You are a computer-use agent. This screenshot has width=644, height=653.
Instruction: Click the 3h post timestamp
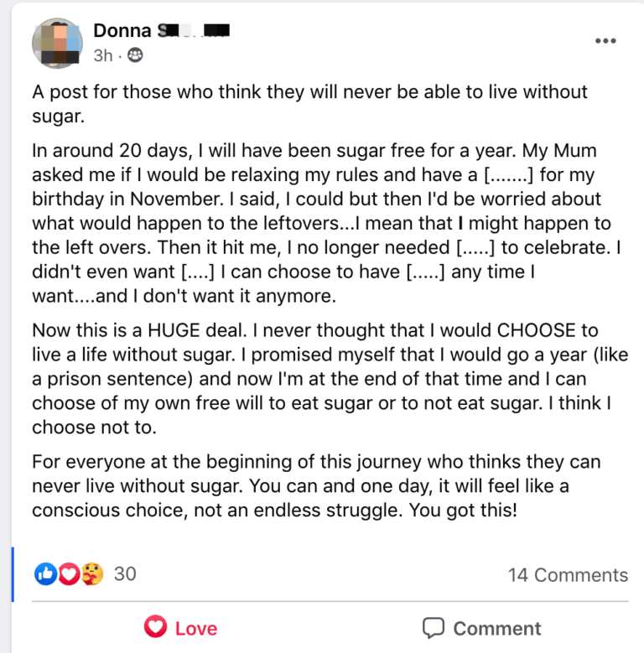103,56
